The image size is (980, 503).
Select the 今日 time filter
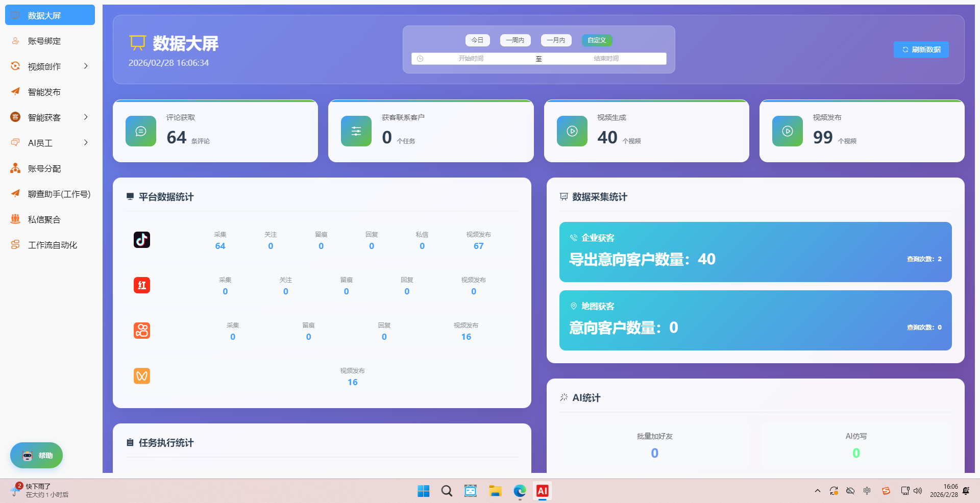coord(477,40)
